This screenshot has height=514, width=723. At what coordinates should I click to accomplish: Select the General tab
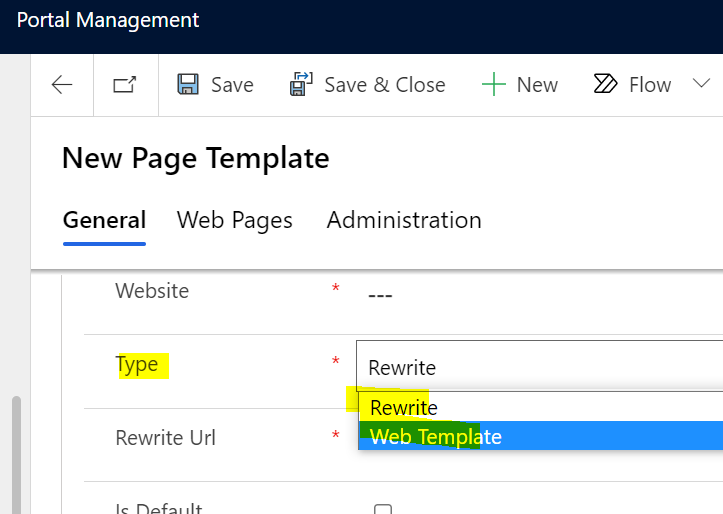click(105, 220)
